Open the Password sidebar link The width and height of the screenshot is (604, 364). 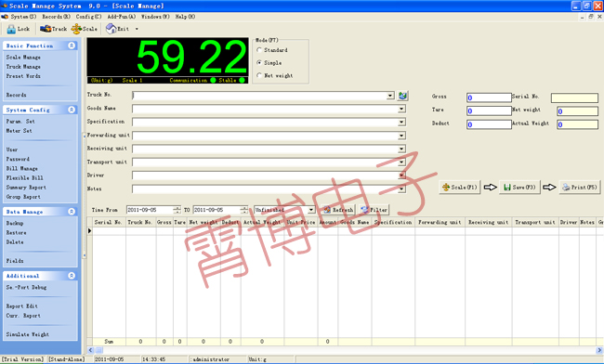(x=18, y=159)
